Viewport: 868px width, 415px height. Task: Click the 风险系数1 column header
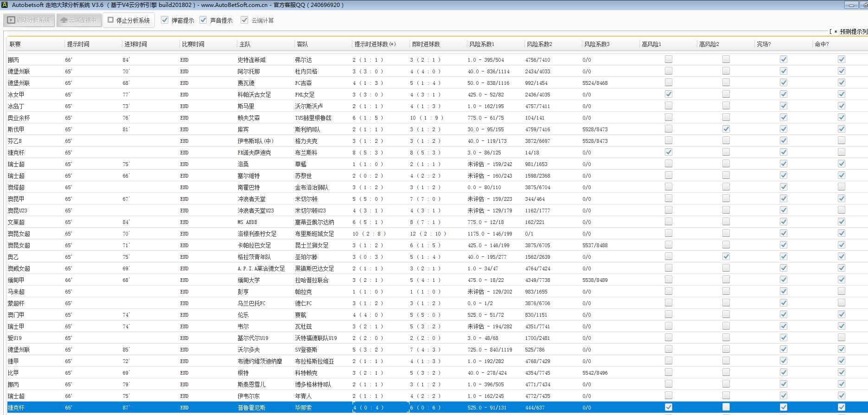(481, 44)
